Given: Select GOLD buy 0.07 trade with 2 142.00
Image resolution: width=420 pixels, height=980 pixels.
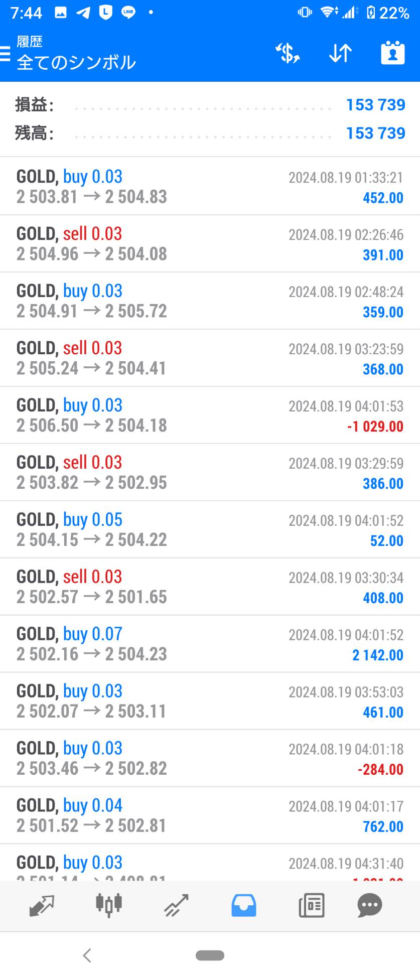Looking at the screenshot, I should [x=210, y=644].
